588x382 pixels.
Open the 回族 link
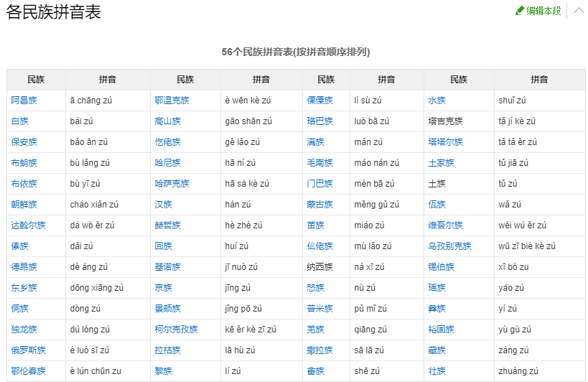(x=164, y=246)
